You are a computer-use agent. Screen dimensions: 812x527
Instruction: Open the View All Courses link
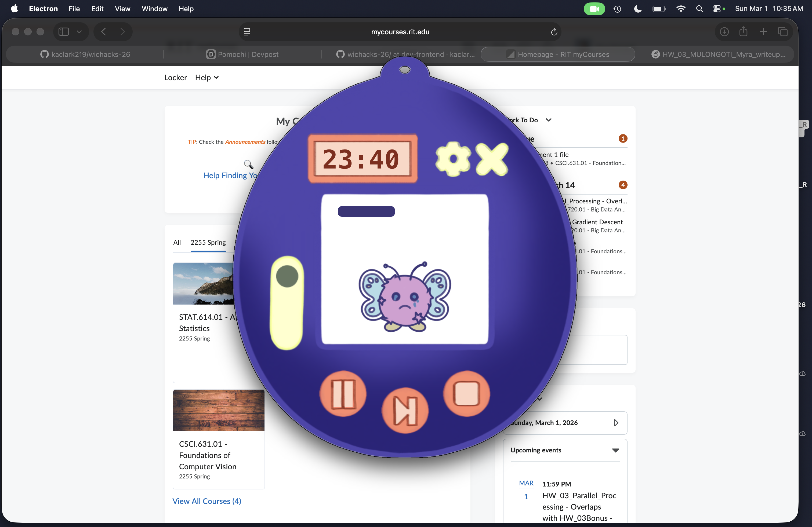point(207,501)
